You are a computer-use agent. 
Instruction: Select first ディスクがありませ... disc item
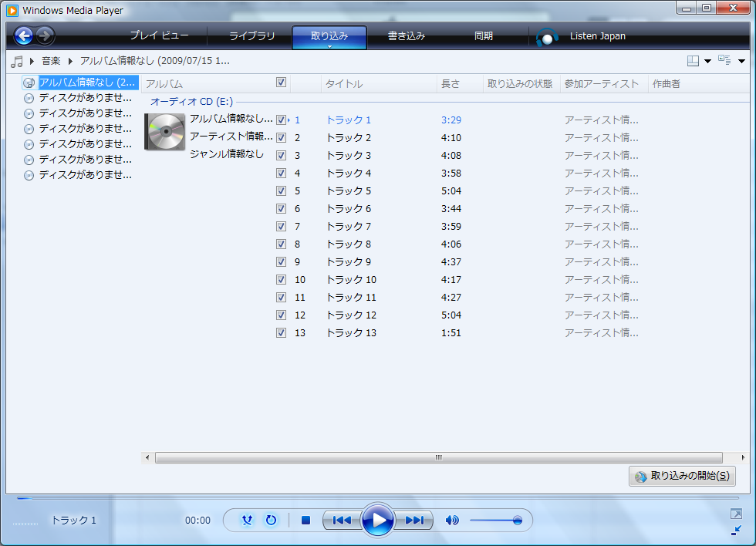78,98
